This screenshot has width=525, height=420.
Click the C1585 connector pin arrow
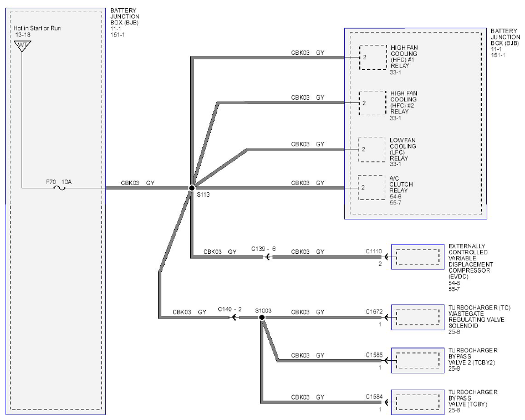click(x=386, y=360)
